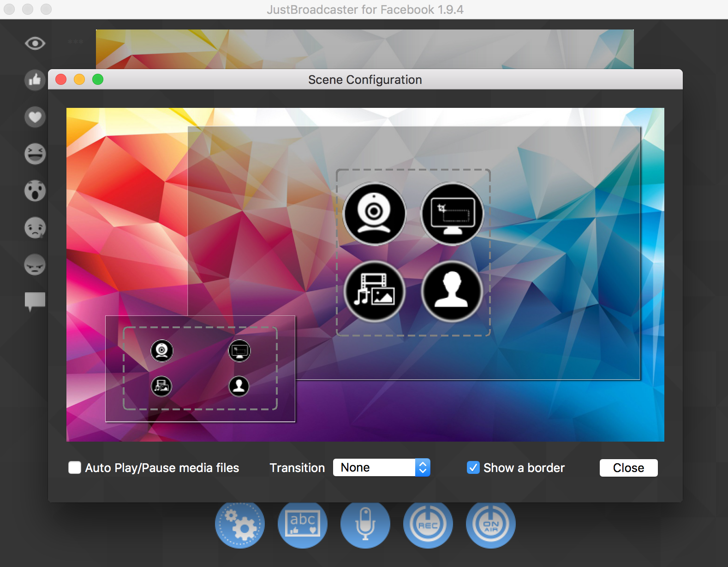Uncheck the Show a border checkbox
728x567 pixels.
pos(473,467)
